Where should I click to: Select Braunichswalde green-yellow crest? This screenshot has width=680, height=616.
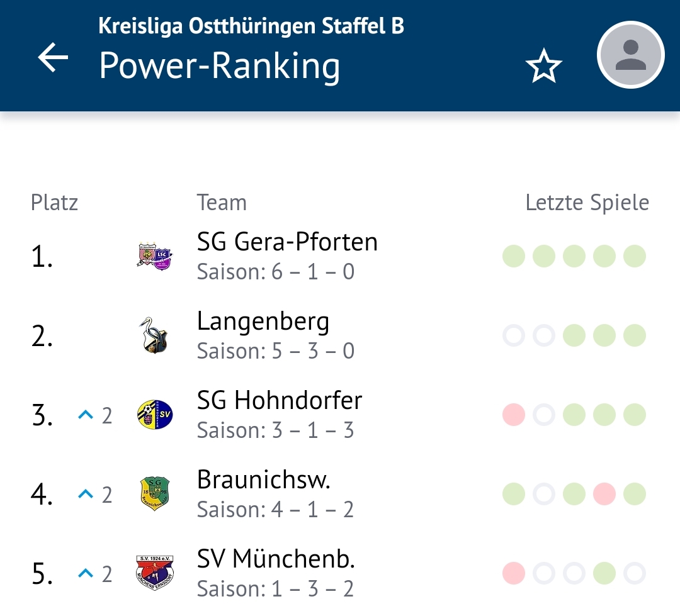155,494
